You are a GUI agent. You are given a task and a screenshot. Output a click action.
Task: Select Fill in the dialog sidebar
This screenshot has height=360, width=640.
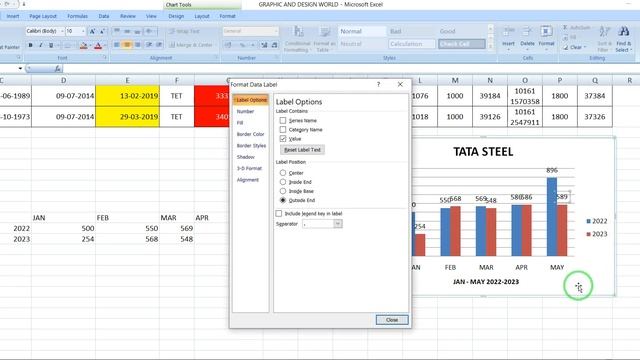[240, 123]
